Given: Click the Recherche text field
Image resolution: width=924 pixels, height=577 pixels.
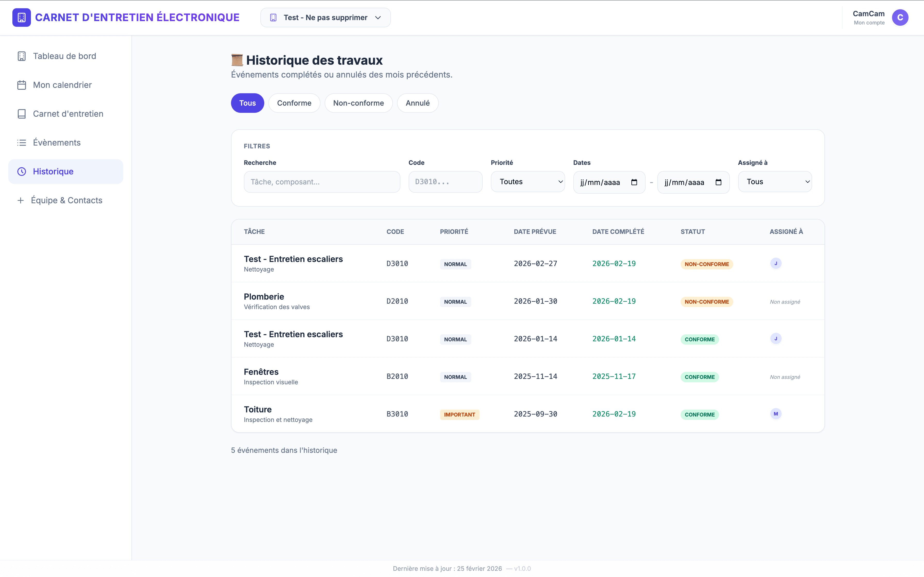Looking at the screenshot, I should [321, 182].
